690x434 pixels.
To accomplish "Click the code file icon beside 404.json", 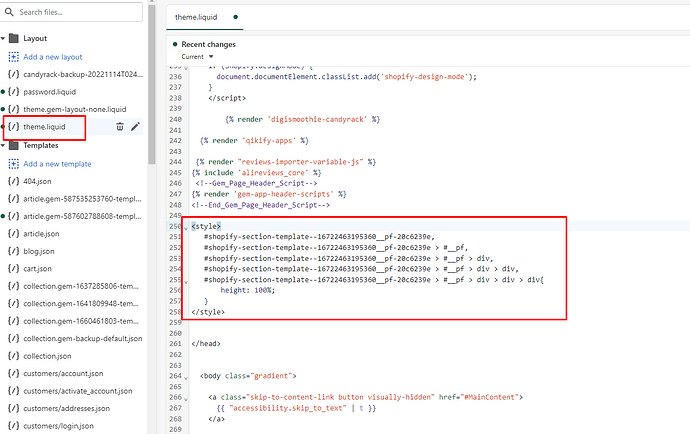I will pos(14,181).
